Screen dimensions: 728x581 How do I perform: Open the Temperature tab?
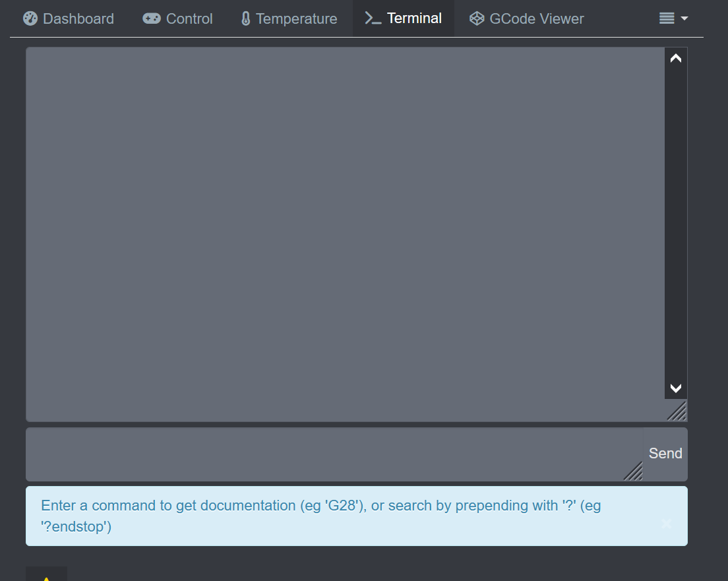289,18
